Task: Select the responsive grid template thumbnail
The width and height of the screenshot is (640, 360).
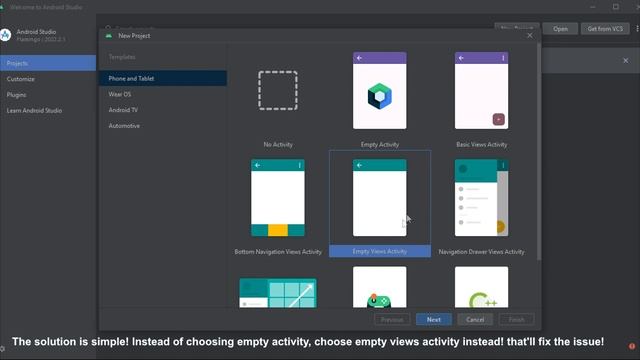Action: pos(278,293)
